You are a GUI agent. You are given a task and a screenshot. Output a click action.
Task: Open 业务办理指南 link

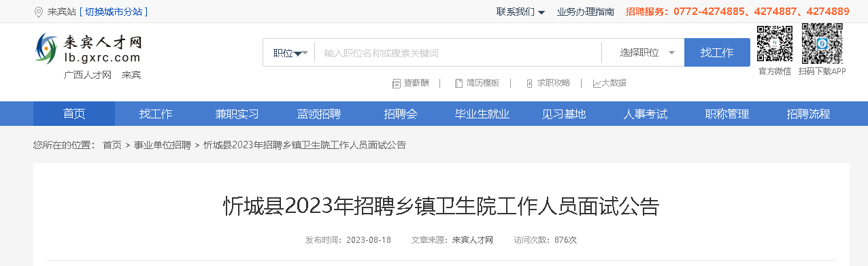(585, 12)
